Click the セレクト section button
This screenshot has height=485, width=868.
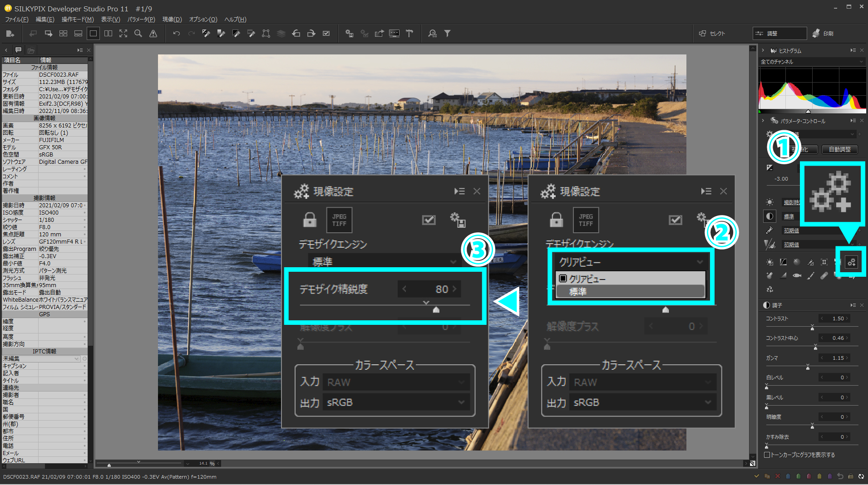pyautogui.click(x=713, y=34)
